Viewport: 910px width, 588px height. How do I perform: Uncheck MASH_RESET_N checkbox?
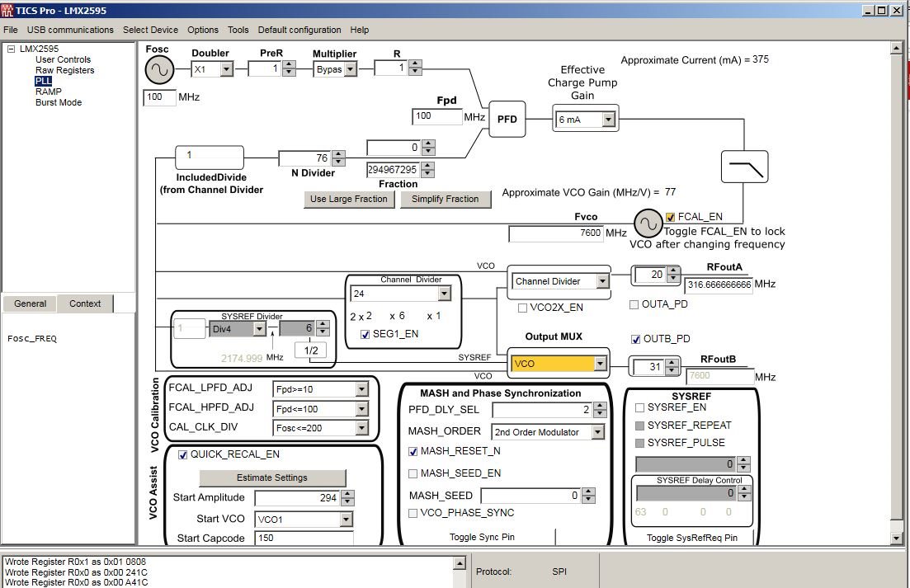[413, 452]
